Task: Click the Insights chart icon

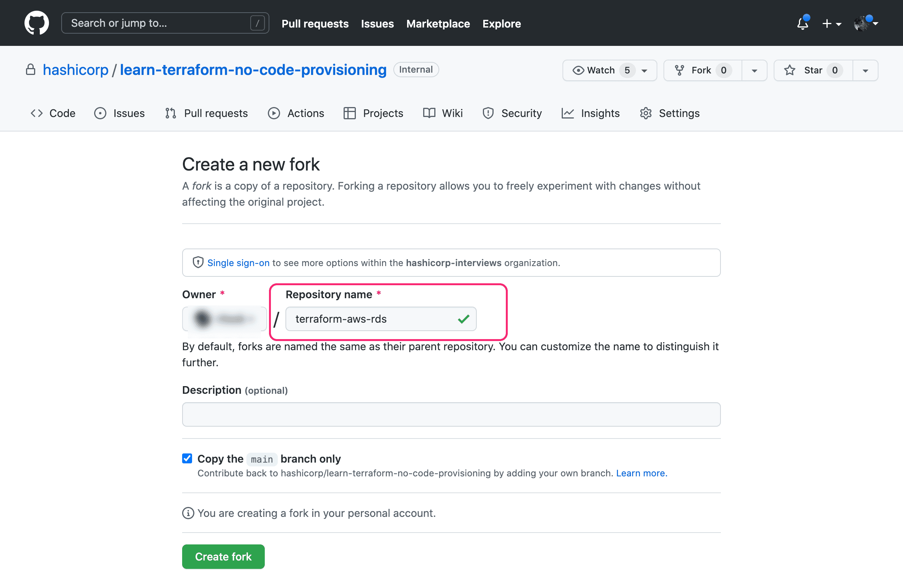Action: [x=568, y=112]
